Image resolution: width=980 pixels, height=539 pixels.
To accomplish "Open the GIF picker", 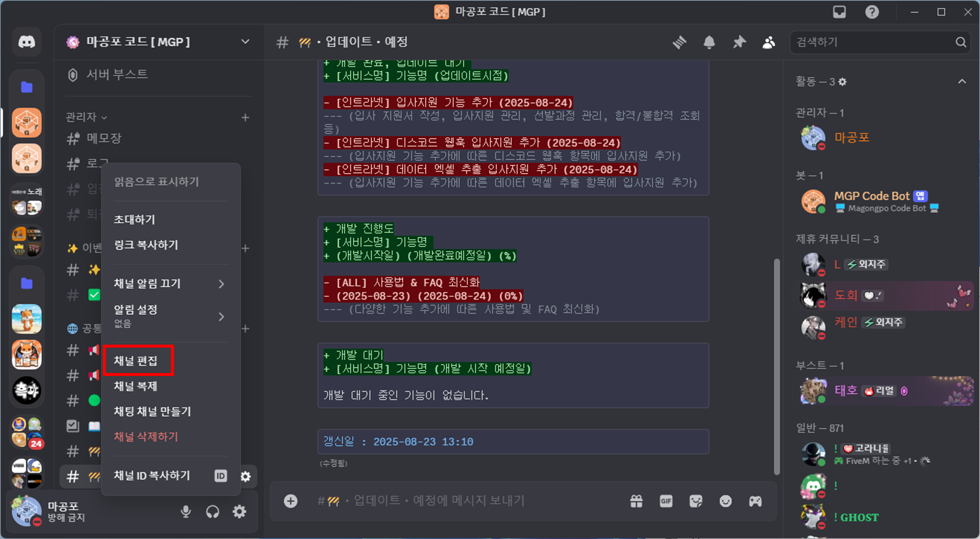I will click(x=666, y=501).
